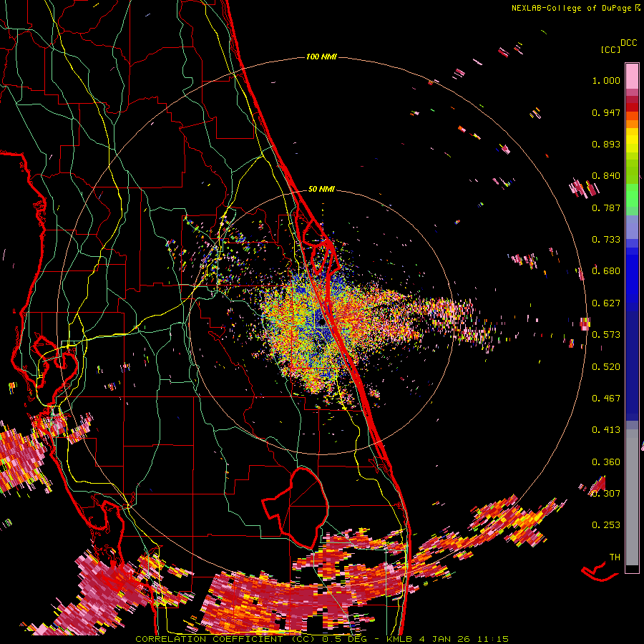Pick the light pink top color bar segment

[x=632, y=76]
